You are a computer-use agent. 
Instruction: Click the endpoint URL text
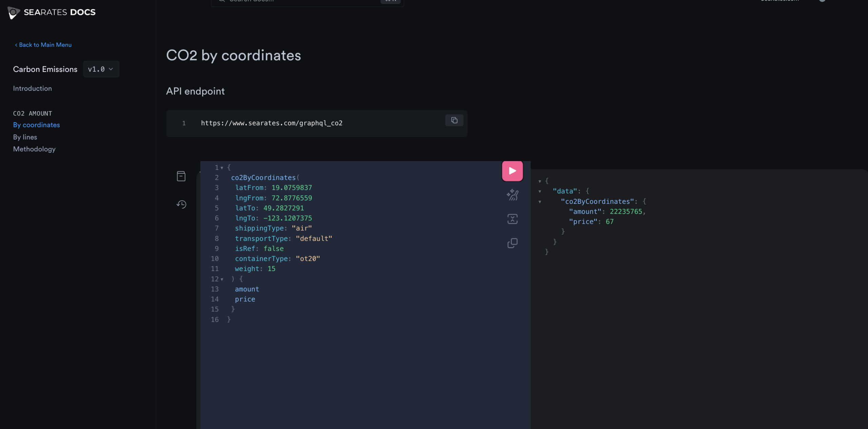coord(272,123)
